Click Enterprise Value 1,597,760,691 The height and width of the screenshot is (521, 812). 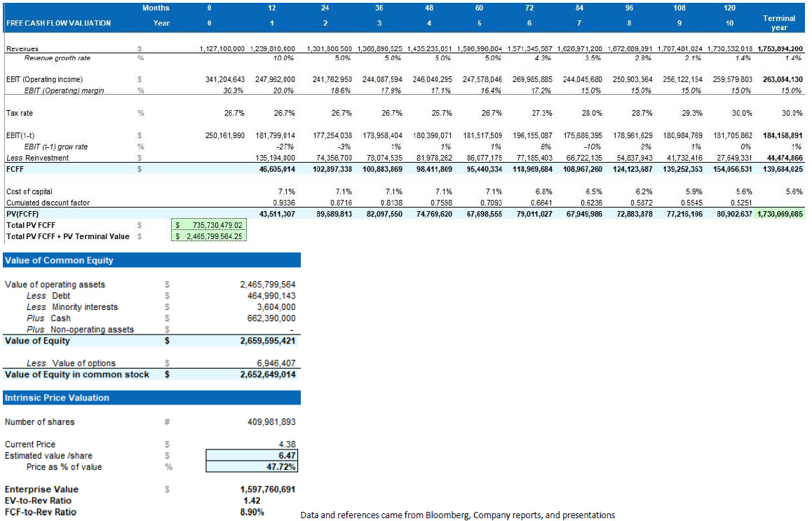pos(268,489)
